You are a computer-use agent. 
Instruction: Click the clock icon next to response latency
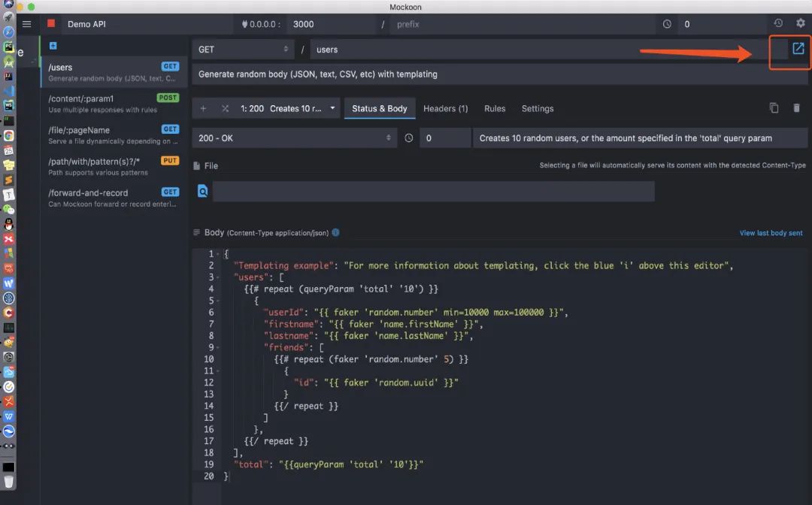point(408,138)
